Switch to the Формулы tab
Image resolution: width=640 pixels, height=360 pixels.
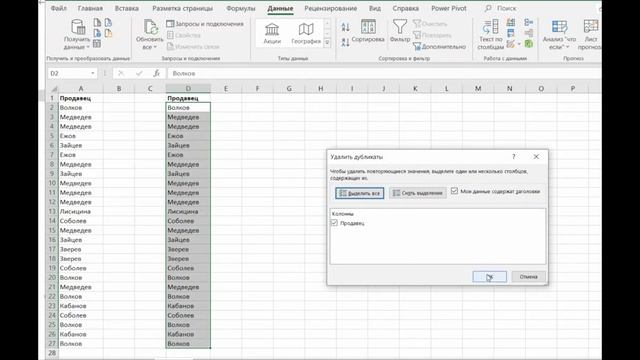(240, 8)
